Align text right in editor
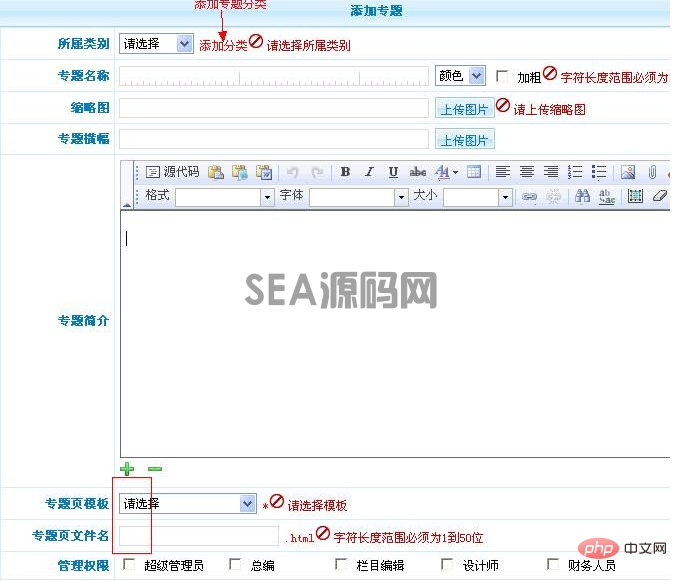Screen dimensions: 677x581 pyautogui.click(x=551, y=172)
